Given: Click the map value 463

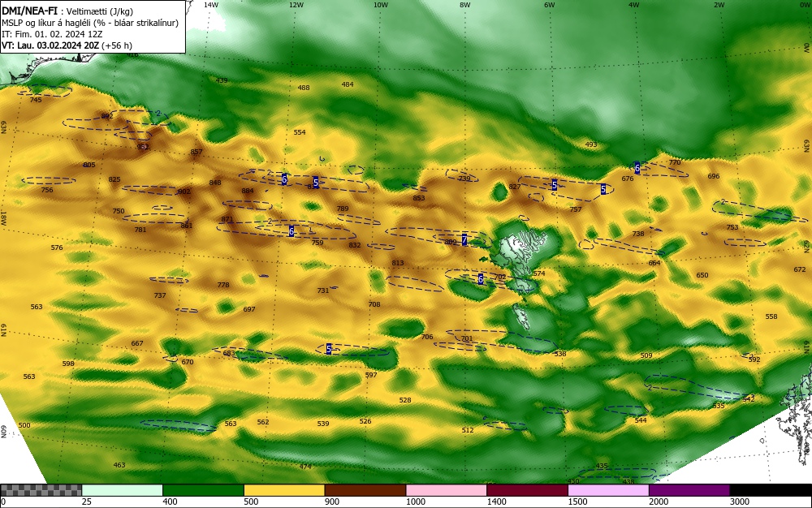Looking at the screenshot, I should pos(119,465).
